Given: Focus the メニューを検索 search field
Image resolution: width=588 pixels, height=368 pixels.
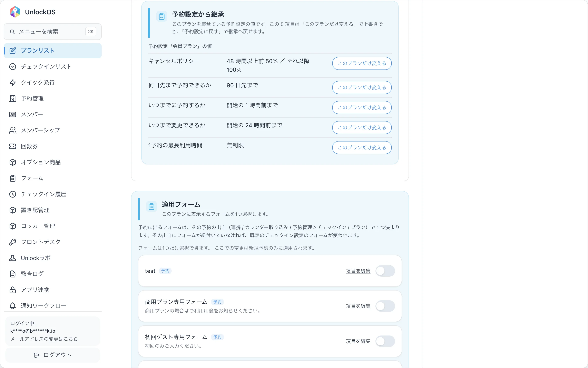Looking at the screenshot, I should point(53,32).
